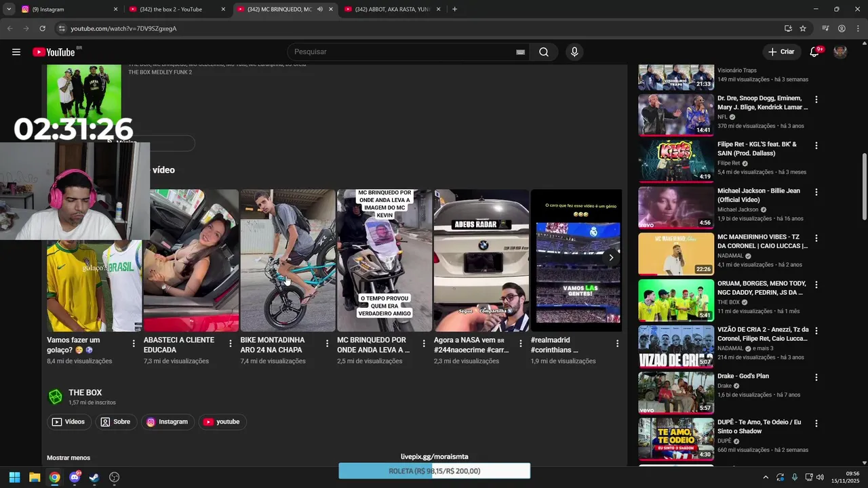
Task: Click the install app icon in address bar
Action: 788,28
